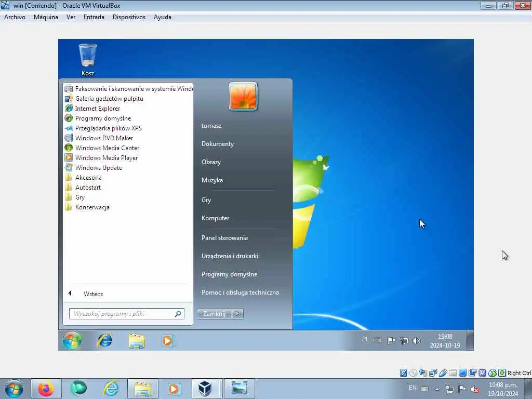Click the Wyszukaj programy i pliki search box
Viewport: 532px width, 399px height.
[127, 314]
